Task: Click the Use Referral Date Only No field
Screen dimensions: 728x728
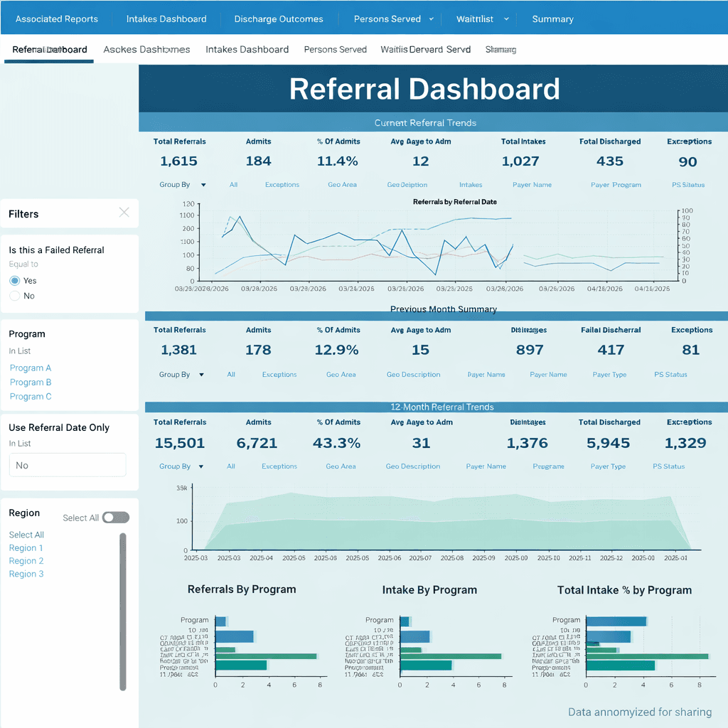Action: click(x=68, y=465)
